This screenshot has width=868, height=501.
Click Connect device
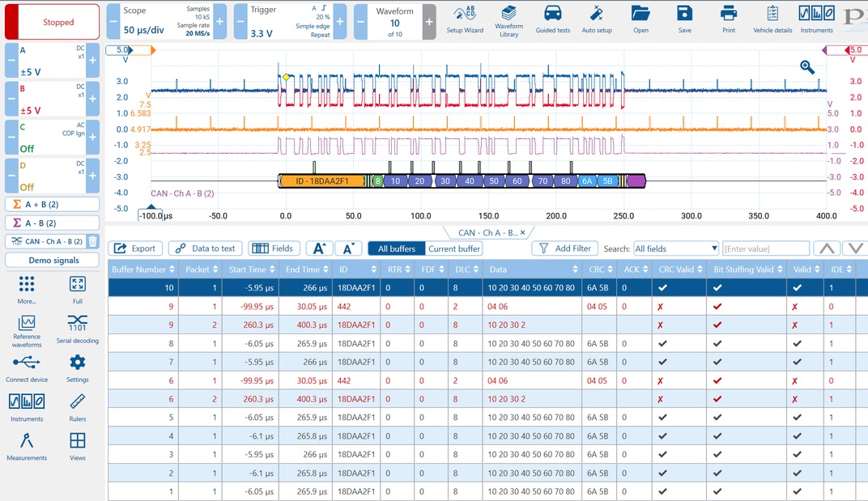tap(27, 369)
